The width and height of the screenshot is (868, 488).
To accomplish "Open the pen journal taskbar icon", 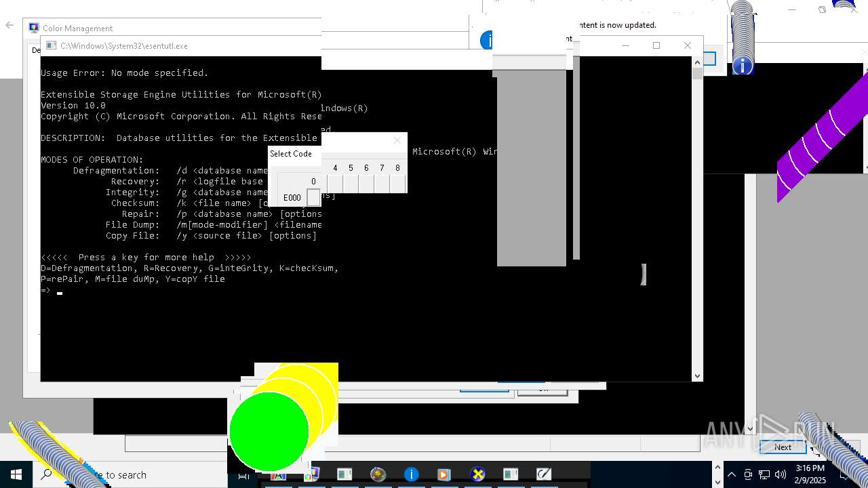I will pos(544,474).
